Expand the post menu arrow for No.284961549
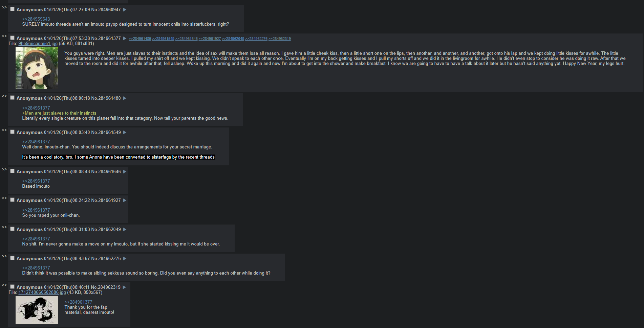 click(125, 133)
